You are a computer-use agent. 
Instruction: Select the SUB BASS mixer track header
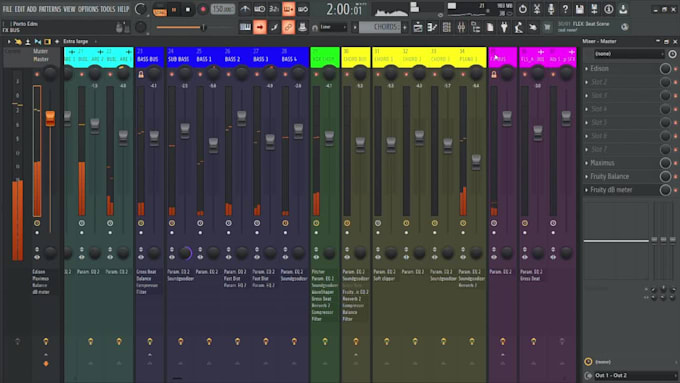pyautogui.click(x=180, y=57)
